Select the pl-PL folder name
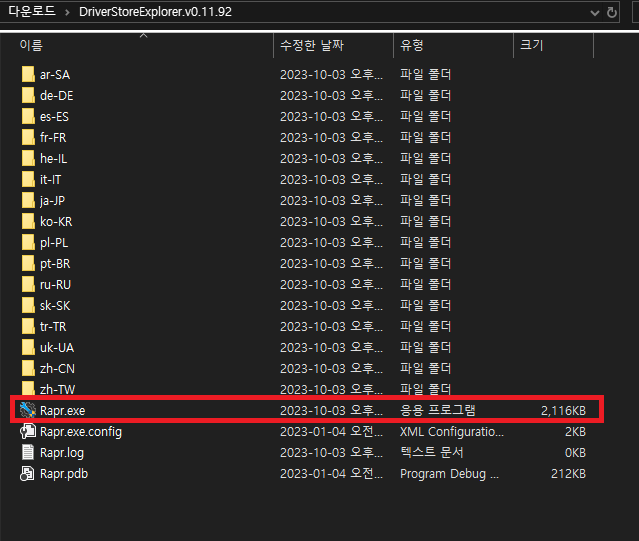 tap(54, 243)
